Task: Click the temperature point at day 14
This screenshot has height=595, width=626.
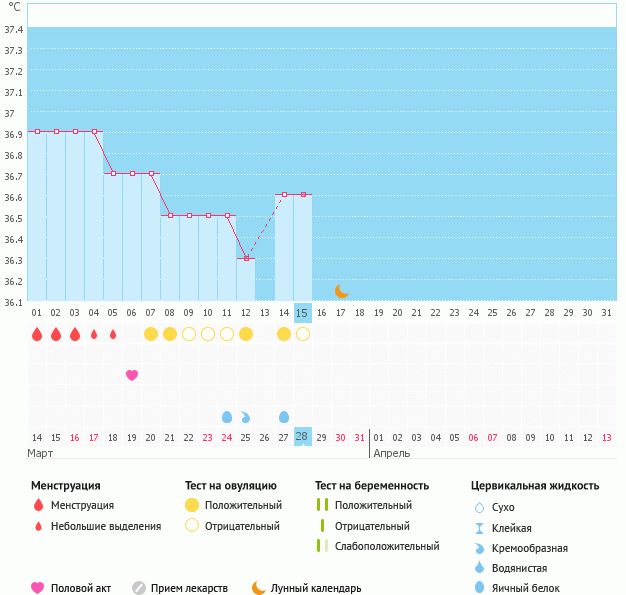Action: pos(284,195)
